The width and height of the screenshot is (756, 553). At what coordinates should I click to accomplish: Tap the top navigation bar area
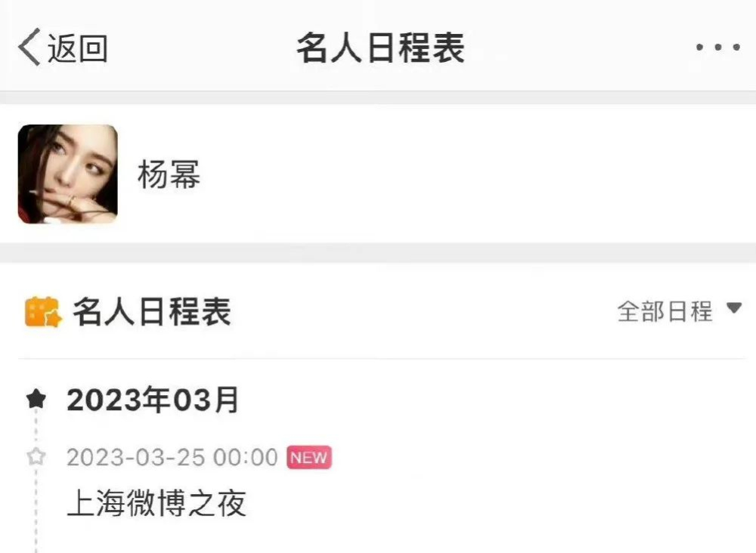[x=378, y=45]
